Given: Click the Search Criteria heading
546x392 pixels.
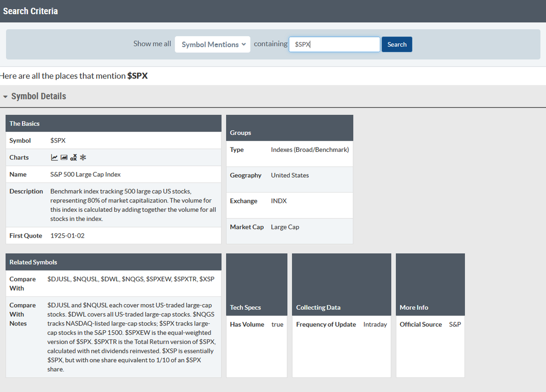Looking at the screenshot, I should pos(31,11).
